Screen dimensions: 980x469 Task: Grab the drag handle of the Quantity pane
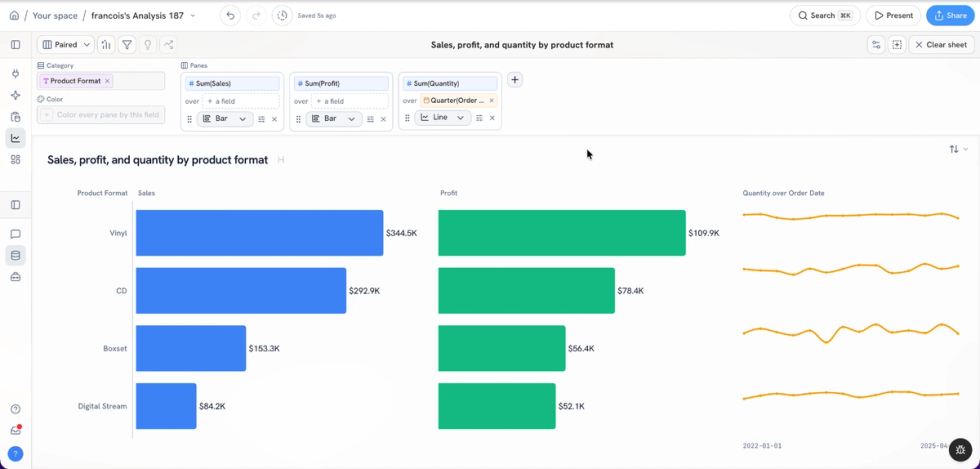click(x=407, y=118)
